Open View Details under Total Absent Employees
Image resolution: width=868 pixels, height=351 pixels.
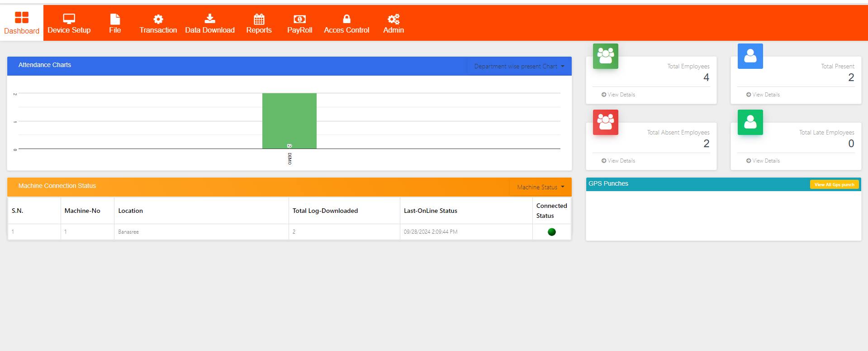click(x=618, y=161)
